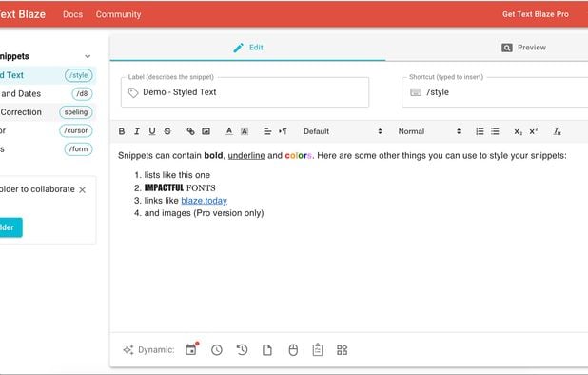
Task: Insert the dynamic clipboard command
Action: [318, 349]
